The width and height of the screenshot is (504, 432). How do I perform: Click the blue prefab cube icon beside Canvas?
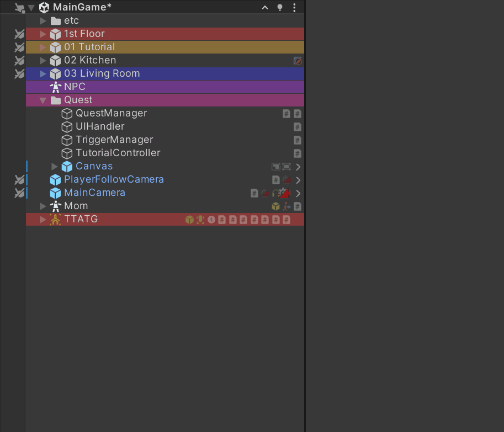[x=67, y=167]
